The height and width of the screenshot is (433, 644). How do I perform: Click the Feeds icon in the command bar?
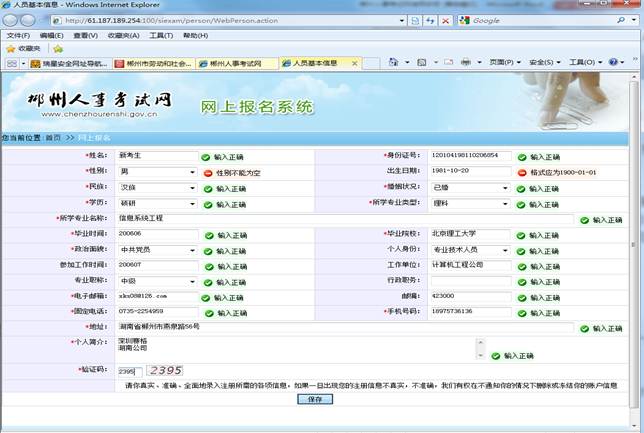(421, 62)
